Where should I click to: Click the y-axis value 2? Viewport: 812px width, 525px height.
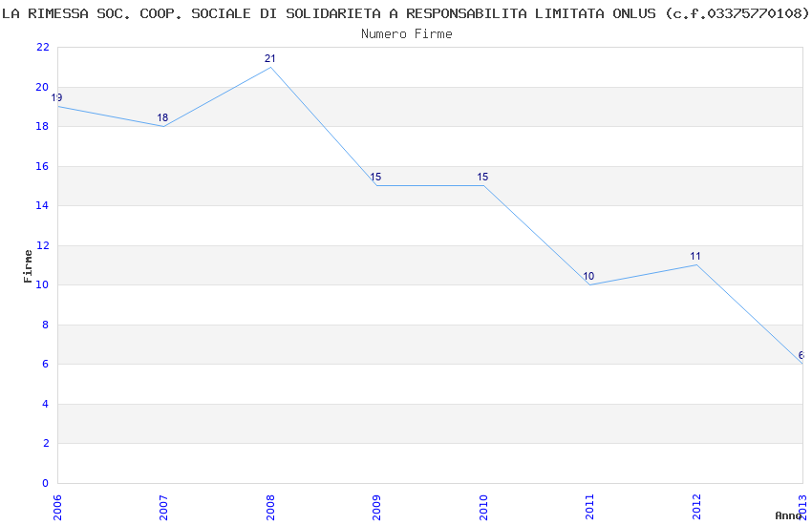(x=46, y=443)
